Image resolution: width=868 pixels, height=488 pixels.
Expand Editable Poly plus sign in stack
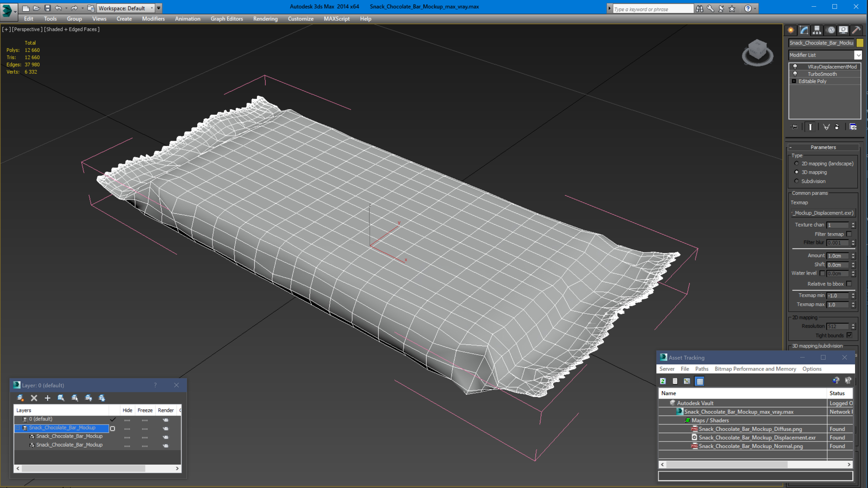coord(794,81)
